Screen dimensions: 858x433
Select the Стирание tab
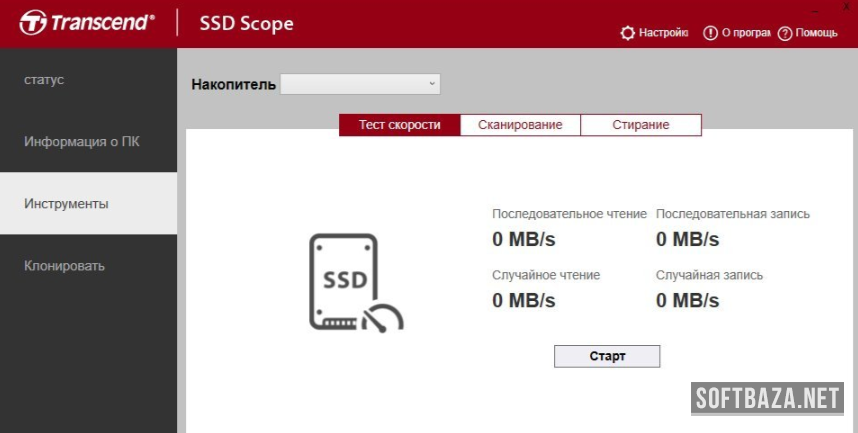pyautogui.click(x=641, y=125)
